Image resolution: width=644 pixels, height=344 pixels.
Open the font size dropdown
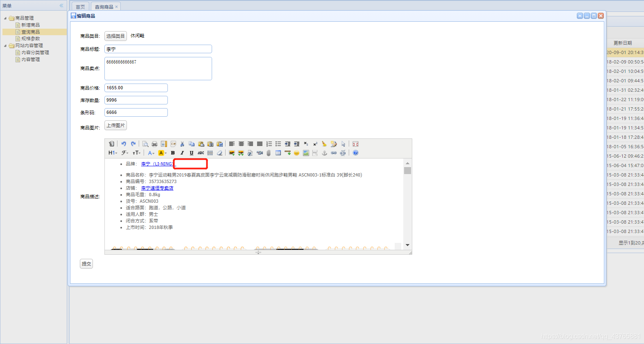[x=137, y=153]
